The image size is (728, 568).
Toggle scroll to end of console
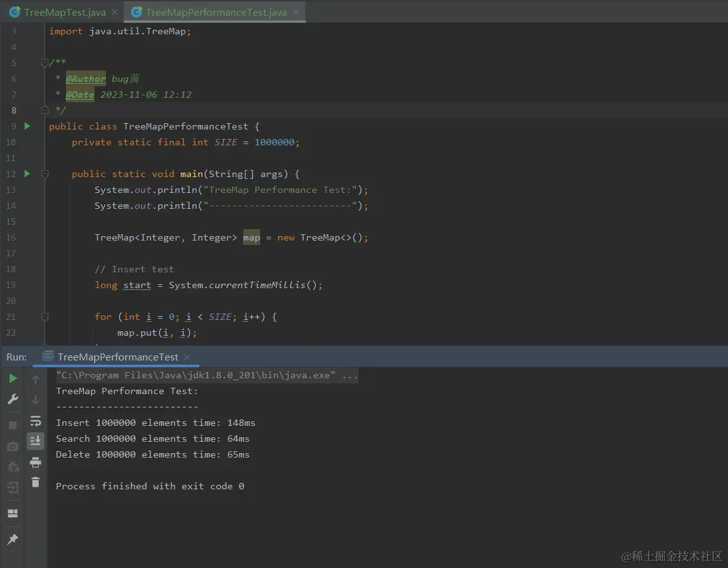click(36, 441)
